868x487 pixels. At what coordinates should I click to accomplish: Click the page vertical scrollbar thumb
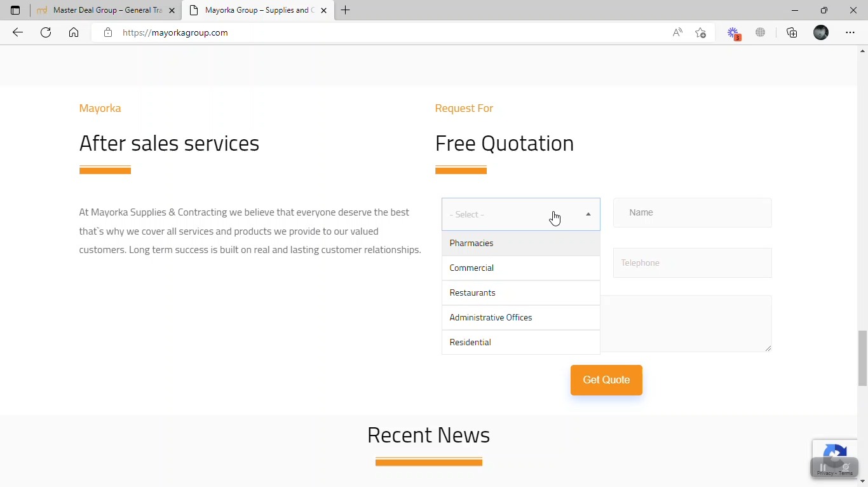[x=862, y=359]
